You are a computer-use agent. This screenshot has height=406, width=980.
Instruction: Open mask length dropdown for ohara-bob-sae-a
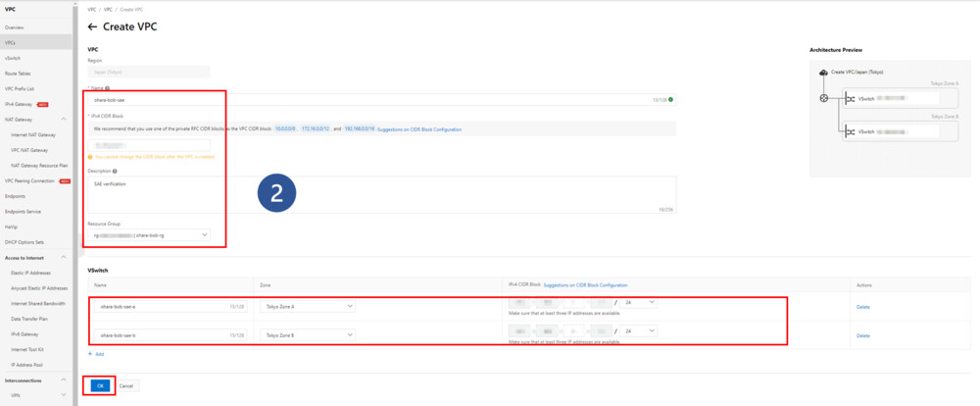[639, 302]
